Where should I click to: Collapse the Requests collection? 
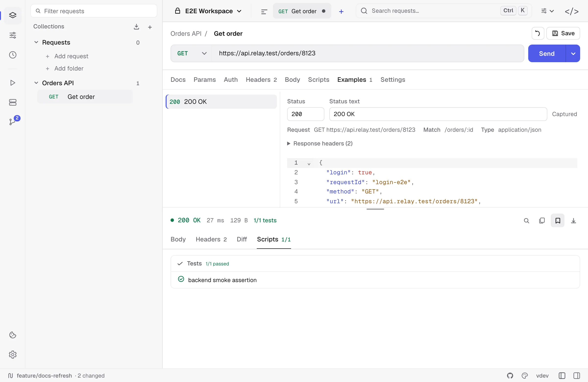tap(36, 42)
